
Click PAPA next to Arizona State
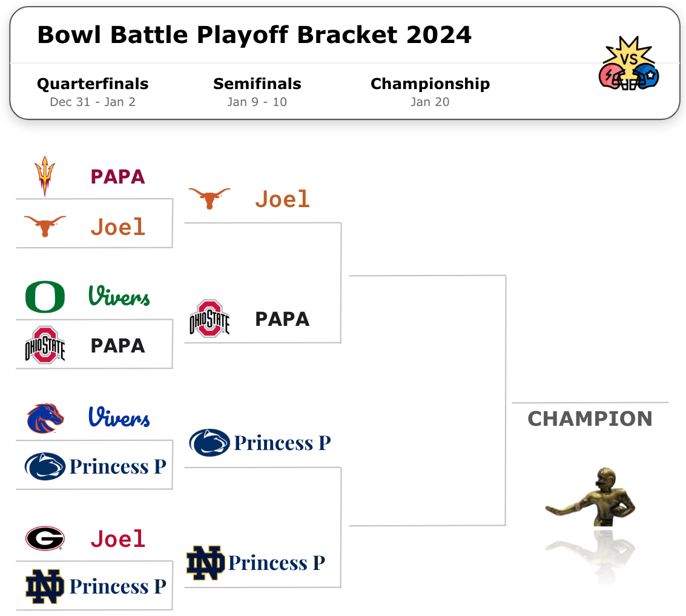point(118,177)
